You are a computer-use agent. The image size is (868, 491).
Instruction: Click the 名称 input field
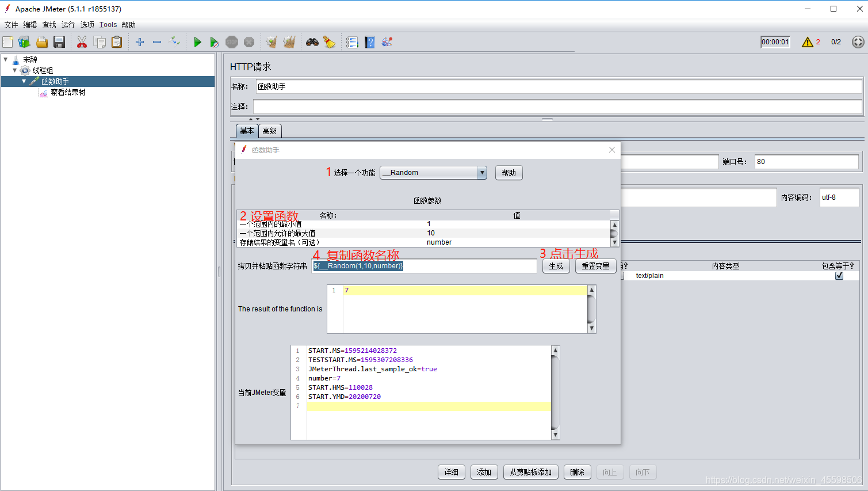pyautogui.click(x=559, y=86)
